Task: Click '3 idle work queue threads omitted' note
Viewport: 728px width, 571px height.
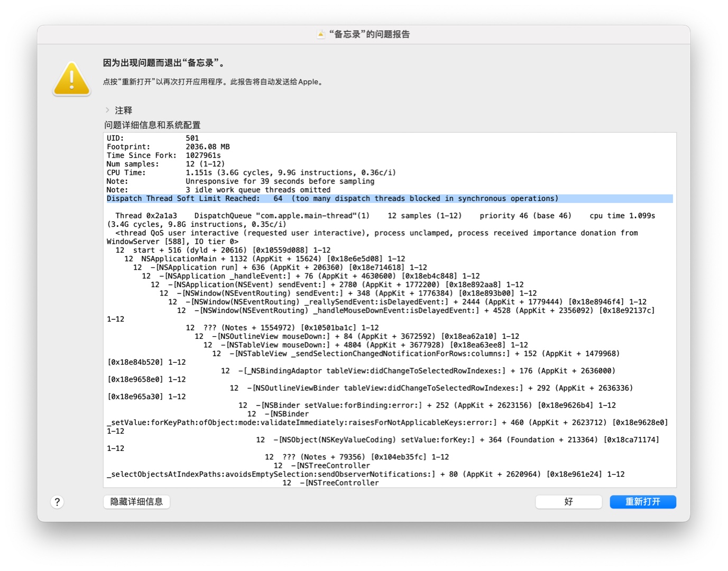Action: click(x=258, y=190)
